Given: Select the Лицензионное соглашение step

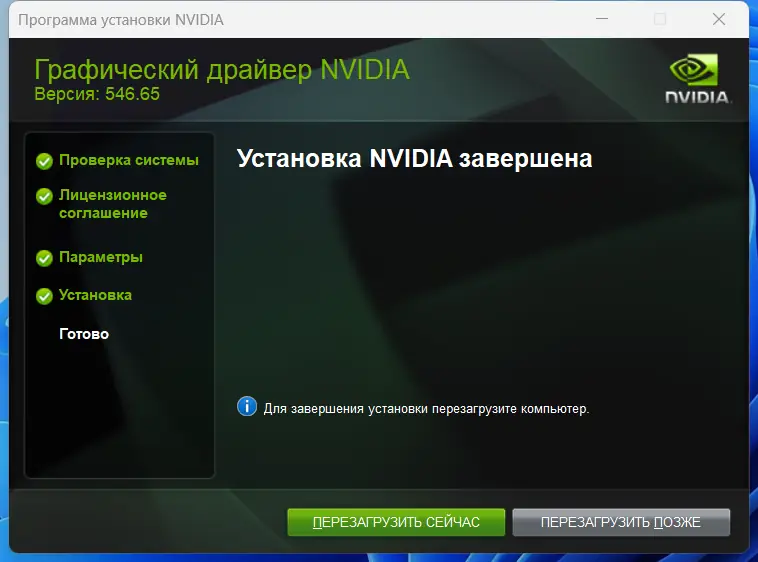Looking at the screenshot, I should point(113,204).
